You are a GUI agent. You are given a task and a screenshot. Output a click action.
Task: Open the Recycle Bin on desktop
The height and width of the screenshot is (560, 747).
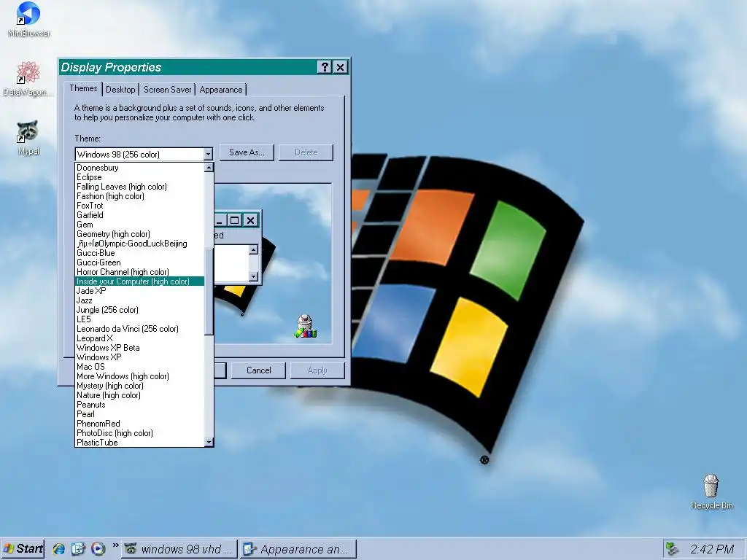(711, 491)
